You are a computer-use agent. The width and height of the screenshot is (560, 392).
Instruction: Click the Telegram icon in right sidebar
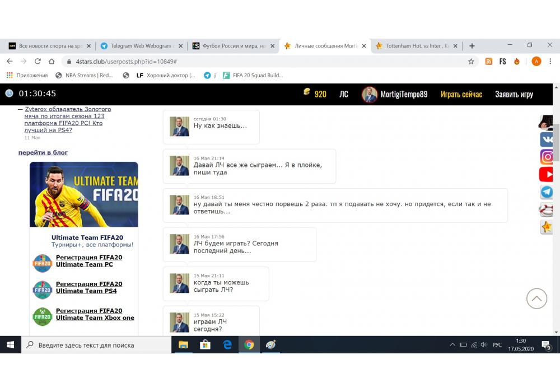(547, 192)
